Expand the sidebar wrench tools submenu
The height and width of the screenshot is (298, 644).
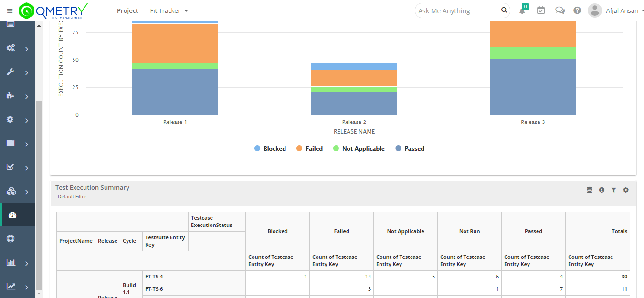click(17, 72)
